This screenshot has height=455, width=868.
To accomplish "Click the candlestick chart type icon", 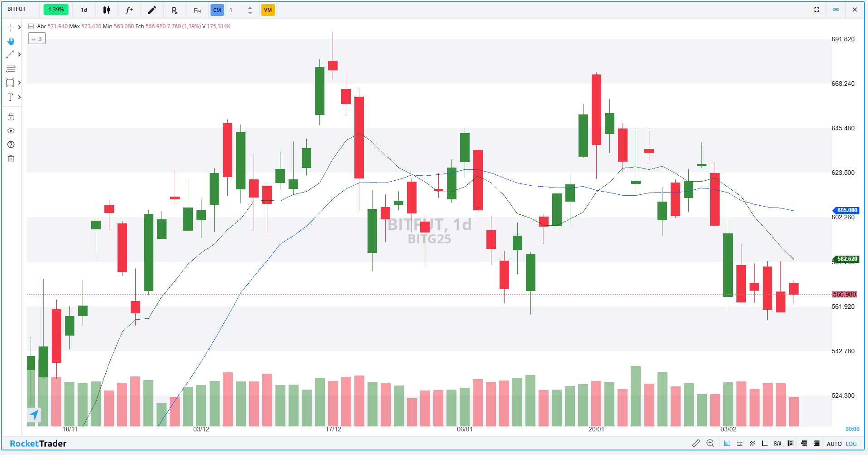I will tap(107, 10).
